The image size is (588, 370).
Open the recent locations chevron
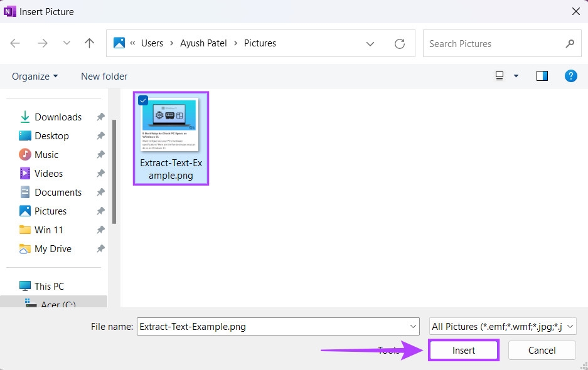(67, 43)
